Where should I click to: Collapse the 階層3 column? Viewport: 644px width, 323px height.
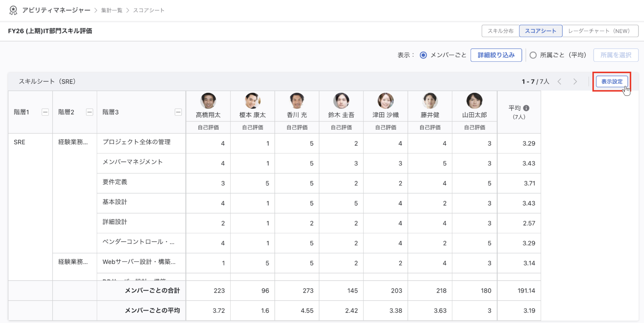pos(178,112)
